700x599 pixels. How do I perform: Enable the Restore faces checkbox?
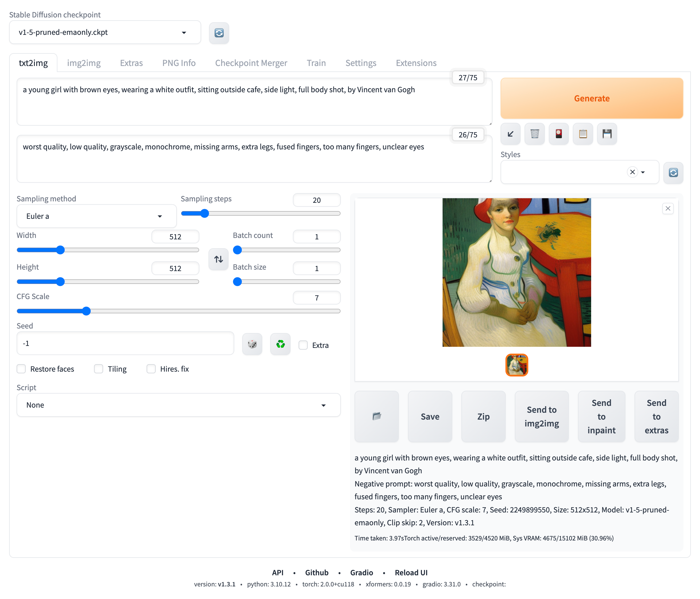point(22,368)
